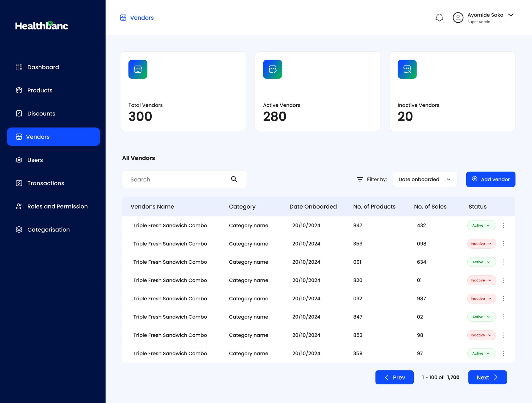Image resolution: width=532 pixels, height=403 pixels.
Task: Click products value 091
Action: pos(357,262)
